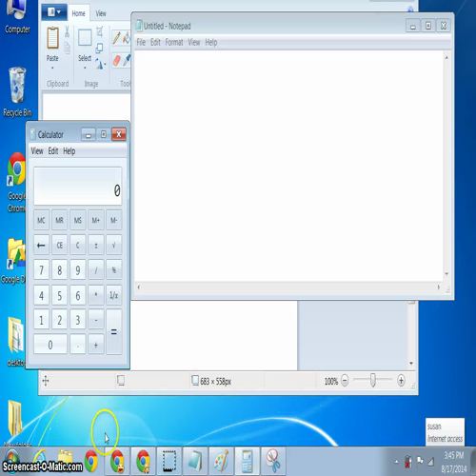Open the dotted-rectangle capture taskbar icon
476x476 pixels.
(x=169, y=461)
